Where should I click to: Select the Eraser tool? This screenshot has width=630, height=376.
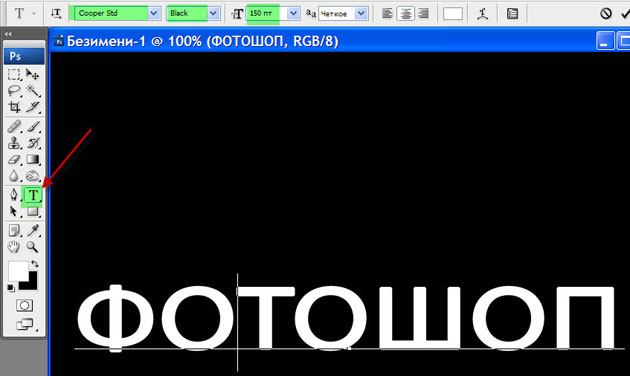point(14,159)
